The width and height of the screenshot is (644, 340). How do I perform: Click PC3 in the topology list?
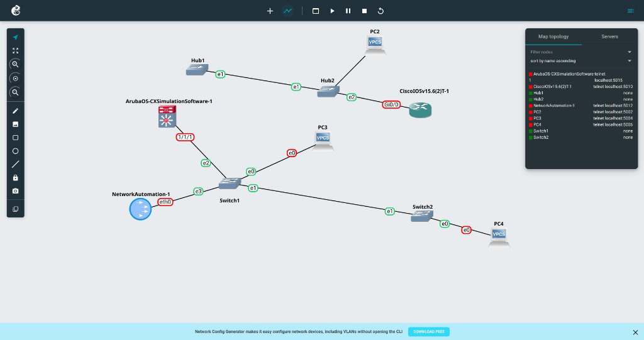[537, 118]
